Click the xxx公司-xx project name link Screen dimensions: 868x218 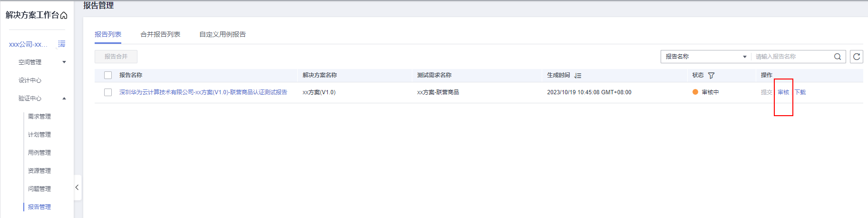(28, 44)
